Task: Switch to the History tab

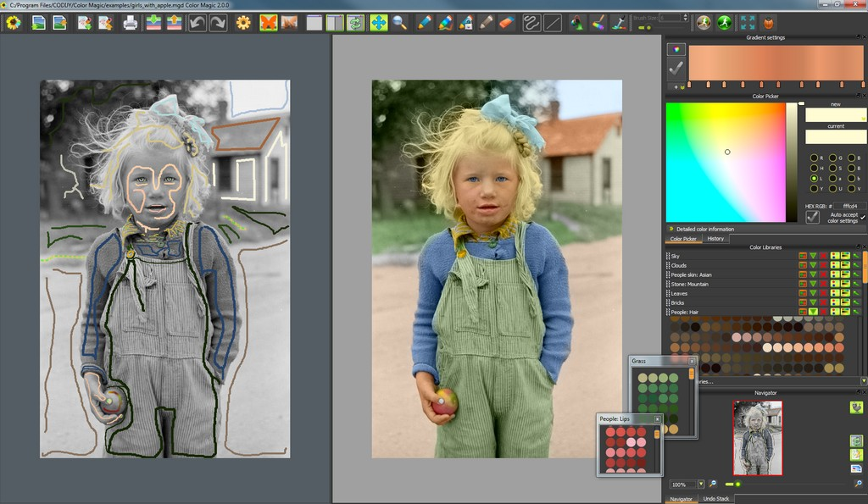Action: [715, 239]
